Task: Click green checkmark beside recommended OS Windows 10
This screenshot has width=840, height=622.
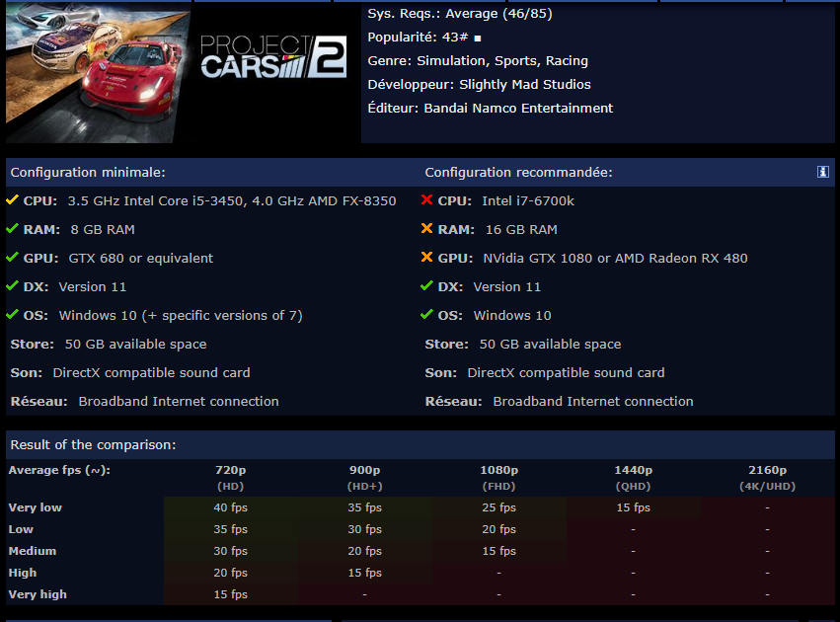Action: pos(427,315)
